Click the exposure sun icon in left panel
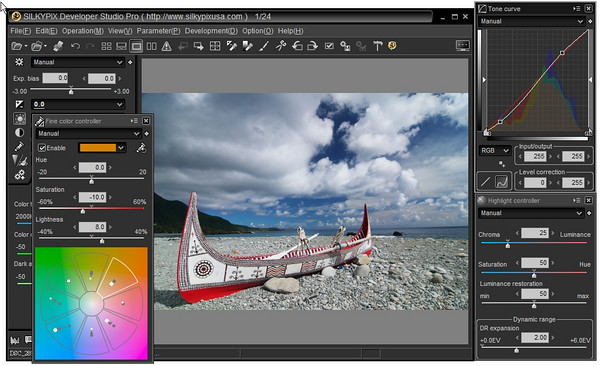The width and height of the screenshot is (600, 366). tap(19, 62)
